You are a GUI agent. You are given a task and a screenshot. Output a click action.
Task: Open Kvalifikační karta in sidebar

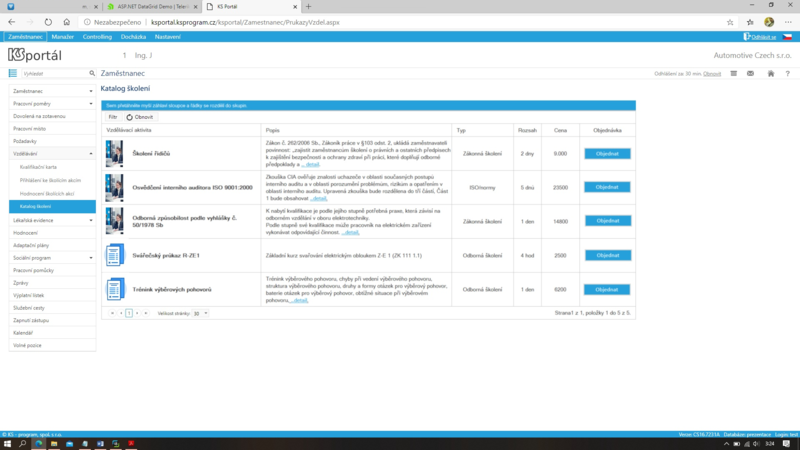click(38, 167)
